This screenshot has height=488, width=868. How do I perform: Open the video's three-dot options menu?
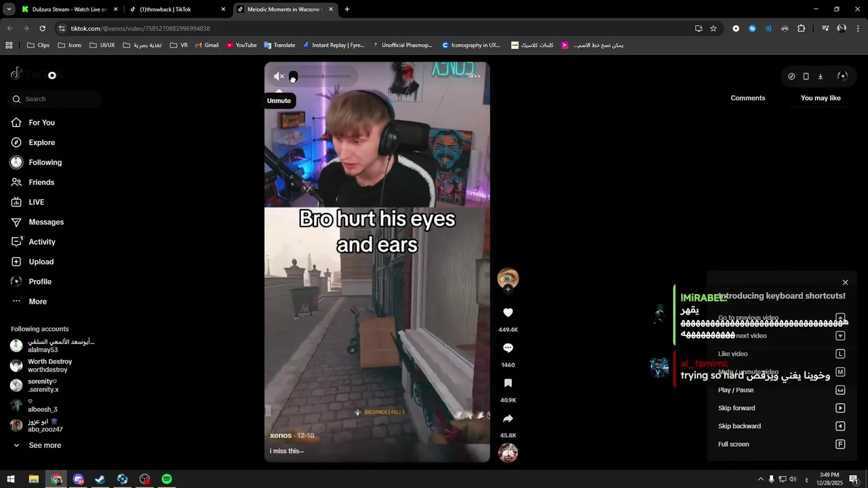tap(475, 76)
